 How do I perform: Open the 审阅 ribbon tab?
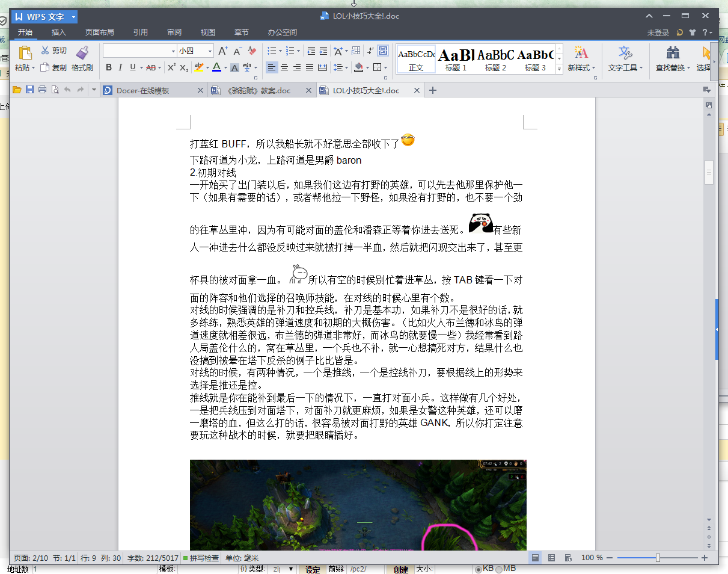click(x=174, y=32)
